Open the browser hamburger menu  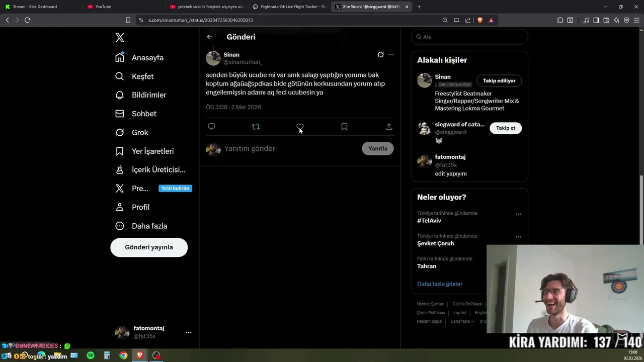637,20
